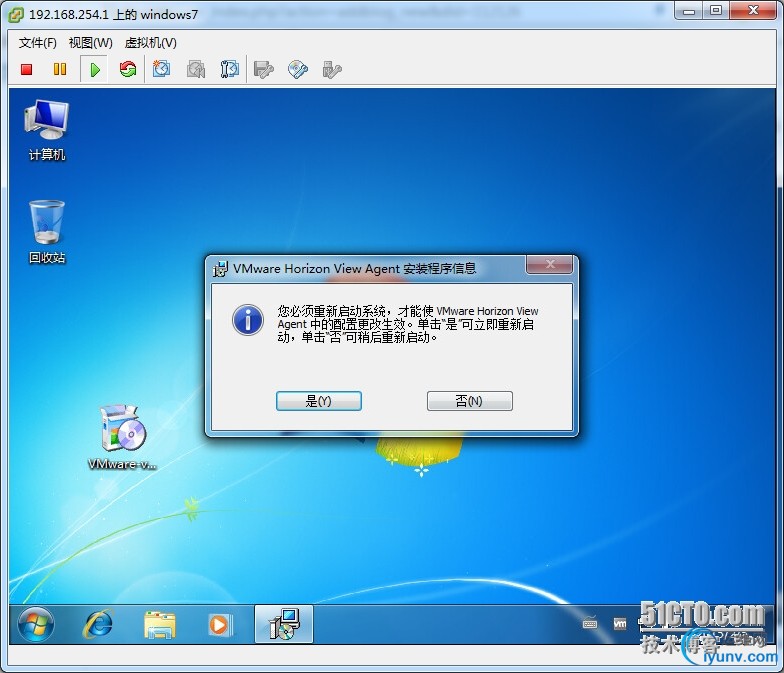
Task: Click 是(Y) to restart now
Action: [319, 401]
